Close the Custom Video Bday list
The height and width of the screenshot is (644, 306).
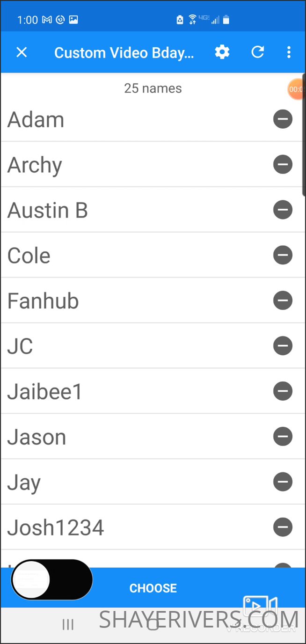(x=22, y=52)
